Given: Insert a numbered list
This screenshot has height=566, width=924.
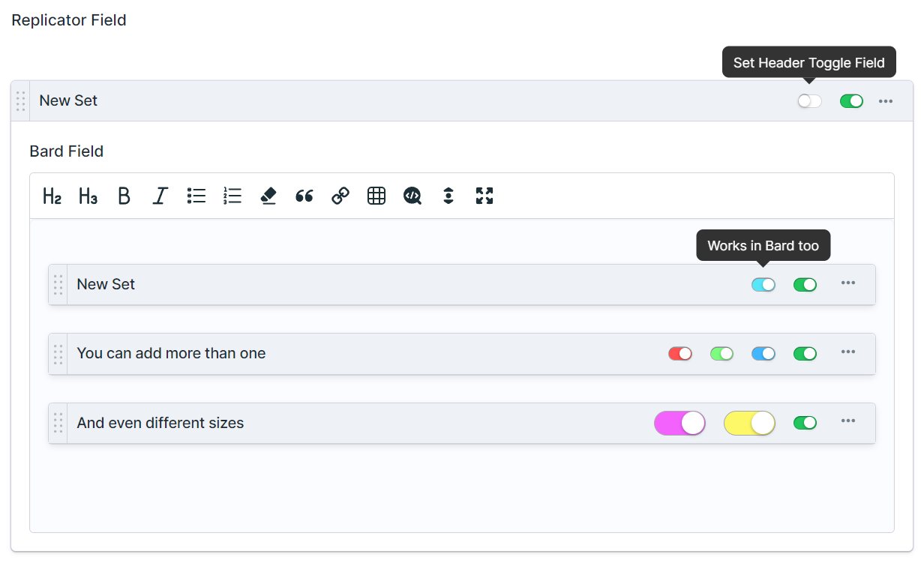Looking at the screenshot, I should (232, 196).
